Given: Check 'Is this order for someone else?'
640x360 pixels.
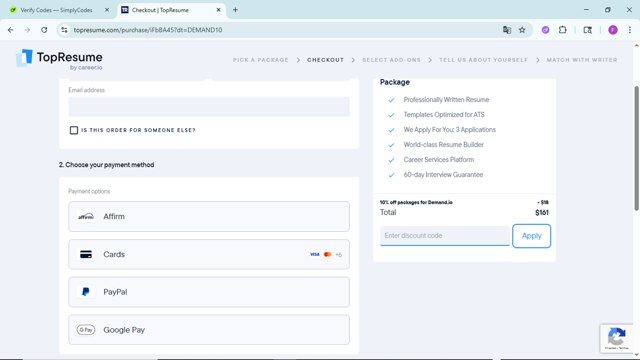Looking at the screenshot, I should [x=74, y=130].
